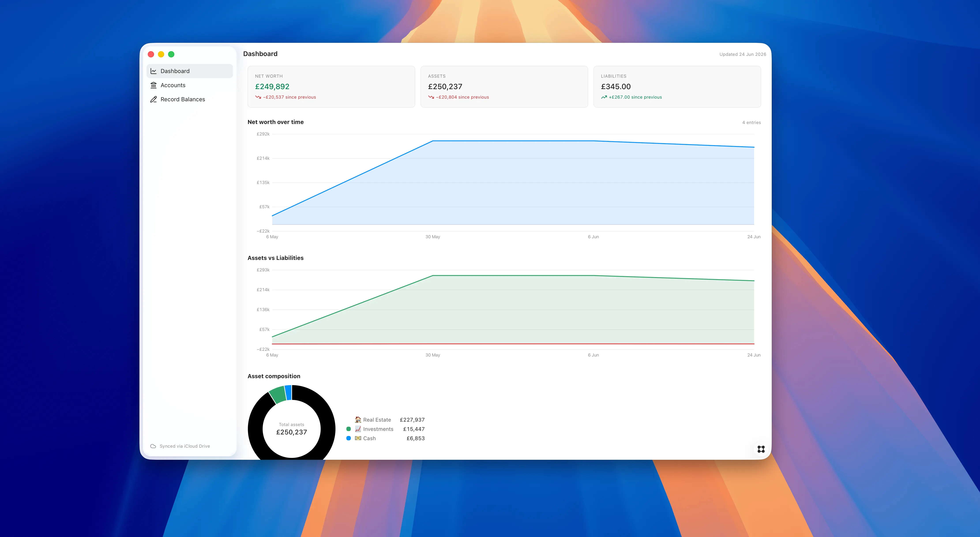Click the net worth value £249,892
This screenshot has width=980, height=537.
point(272,87)
